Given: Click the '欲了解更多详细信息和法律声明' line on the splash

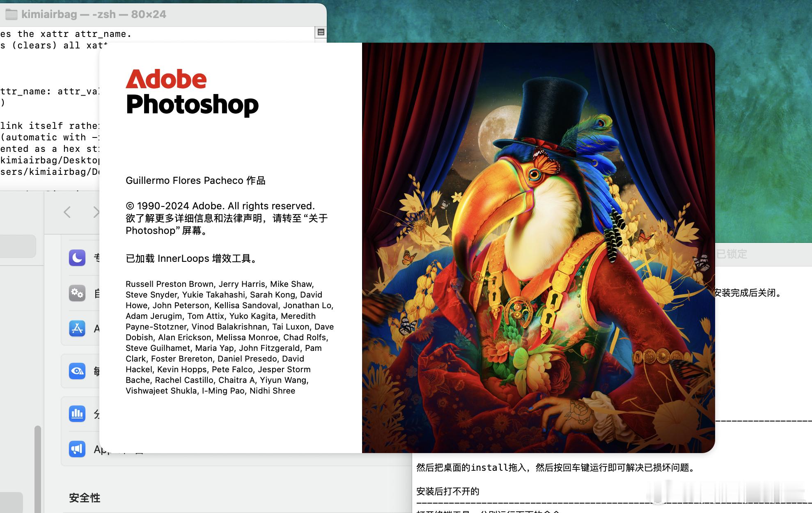Looking at the screenshot, I should point(227,218).
